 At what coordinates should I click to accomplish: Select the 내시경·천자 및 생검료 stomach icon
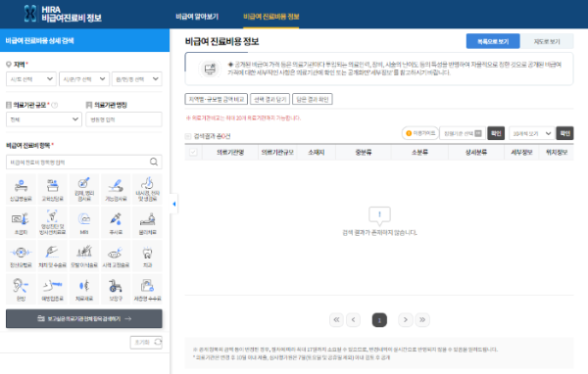coord(147,189)
